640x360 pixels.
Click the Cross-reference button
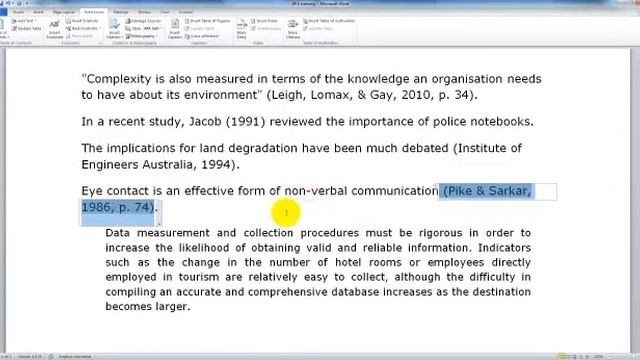click(x=202, y=36)
